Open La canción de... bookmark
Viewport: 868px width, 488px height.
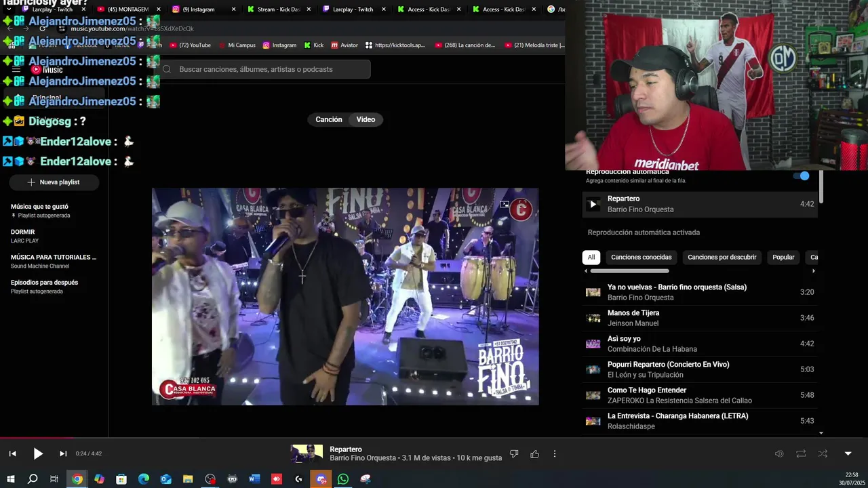point(465,45)
